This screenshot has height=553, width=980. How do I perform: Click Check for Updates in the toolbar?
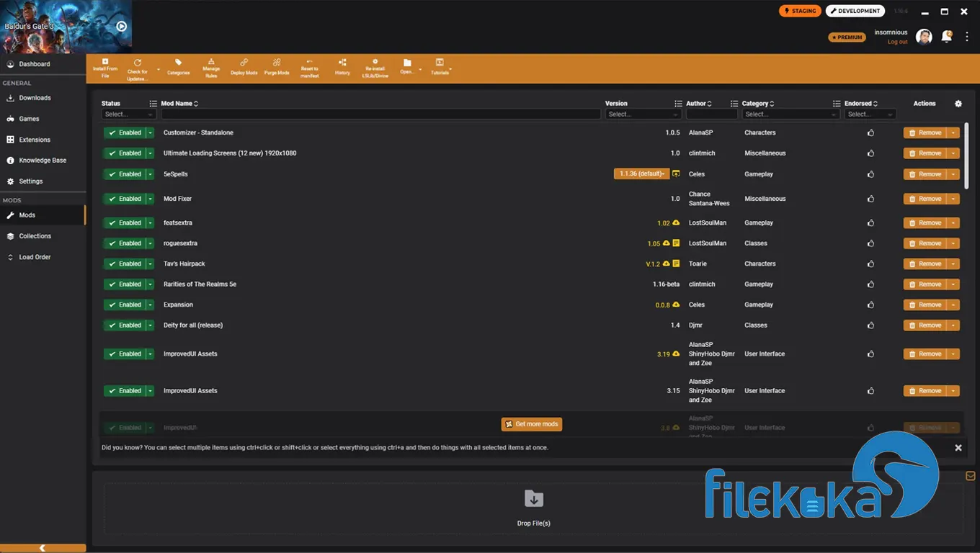point(137,68)
